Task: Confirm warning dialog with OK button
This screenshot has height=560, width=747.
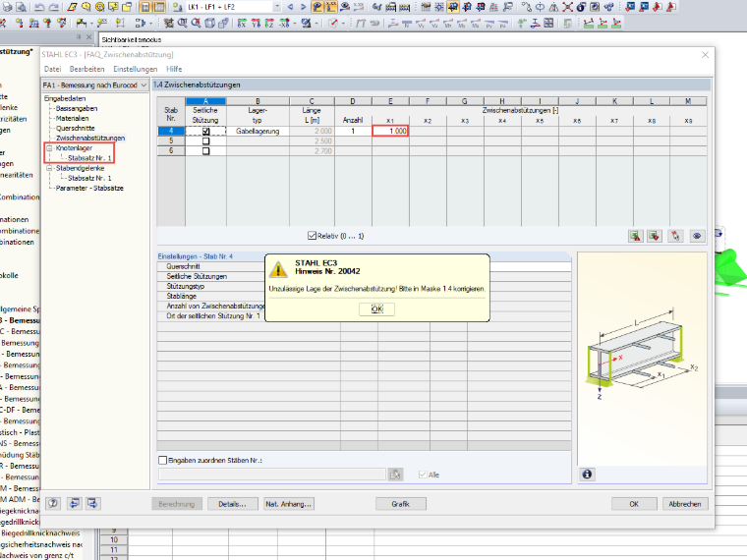Action: [376, 309]
